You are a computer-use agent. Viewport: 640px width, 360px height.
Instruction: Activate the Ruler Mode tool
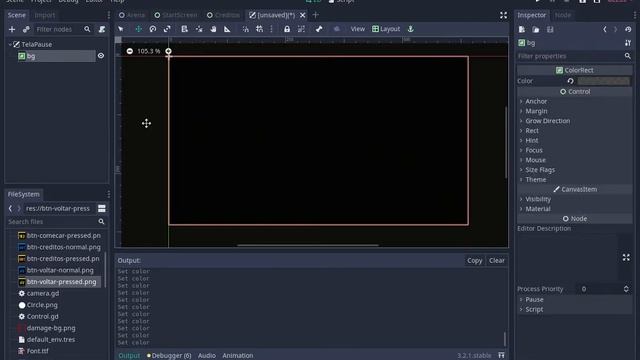[x=227, y=29]
